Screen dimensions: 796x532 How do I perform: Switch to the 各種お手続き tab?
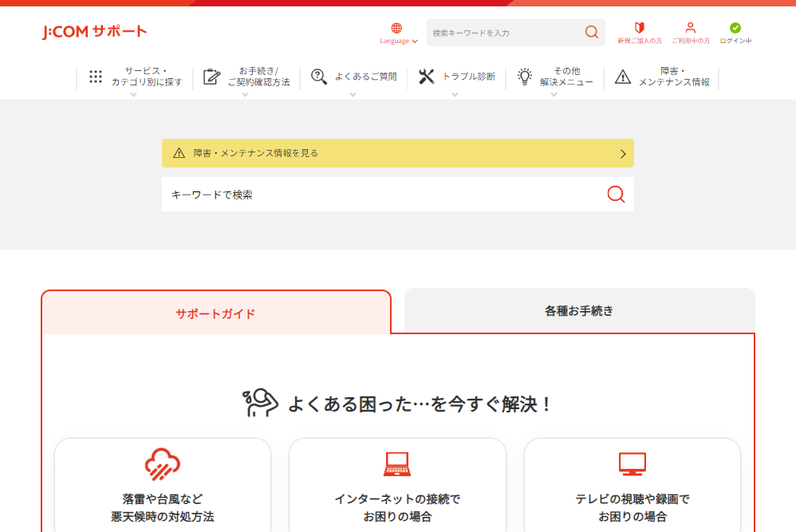579,310
